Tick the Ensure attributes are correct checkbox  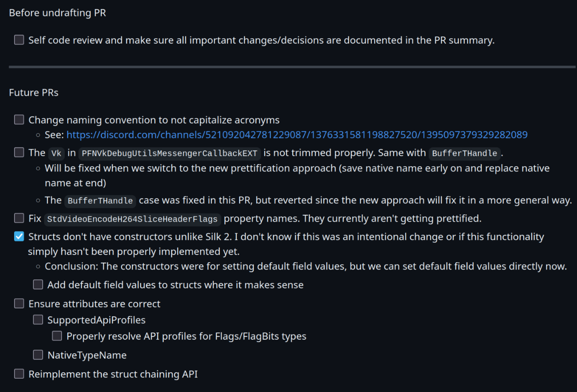tap(19, 303)
